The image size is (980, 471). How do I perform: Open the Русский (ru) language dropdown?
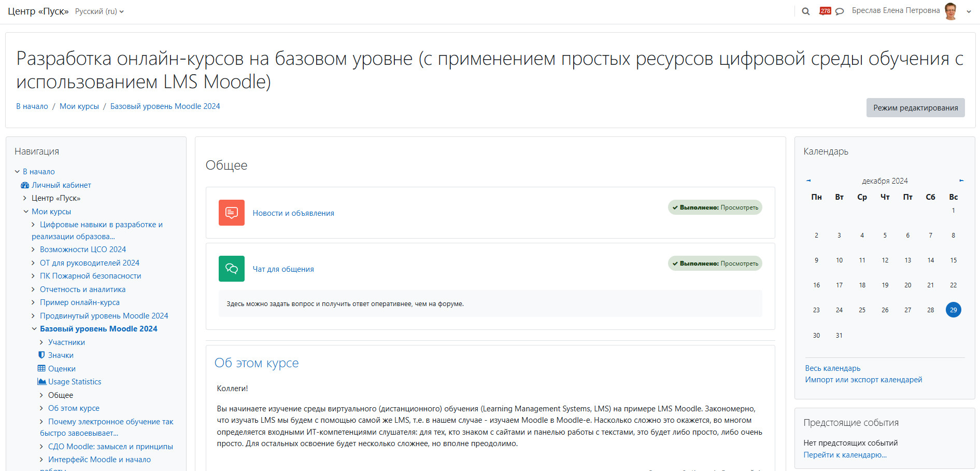[x=100, y=11]
